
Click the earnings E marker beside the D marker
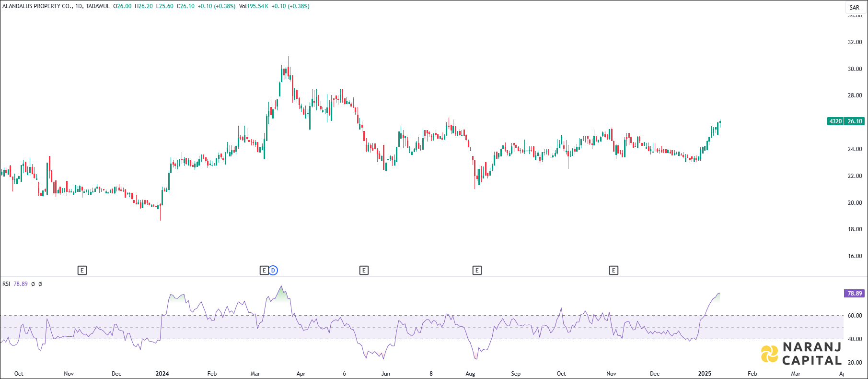tap(264, 271)
